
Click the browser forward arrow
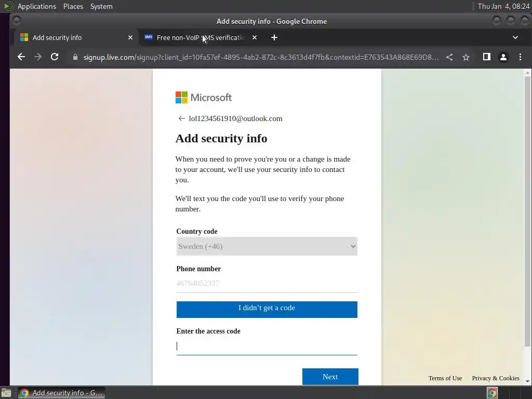pyautogui.click(x=38, y=57)
